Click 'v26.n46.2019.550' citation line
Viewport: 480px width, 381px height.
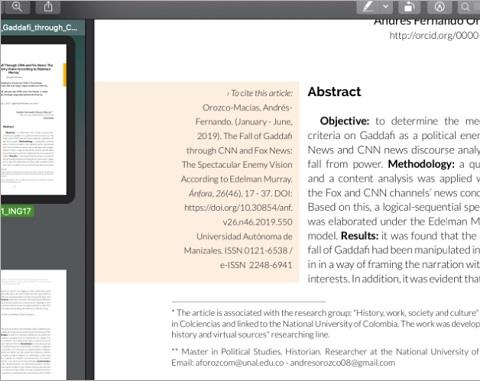click(257, 222)
